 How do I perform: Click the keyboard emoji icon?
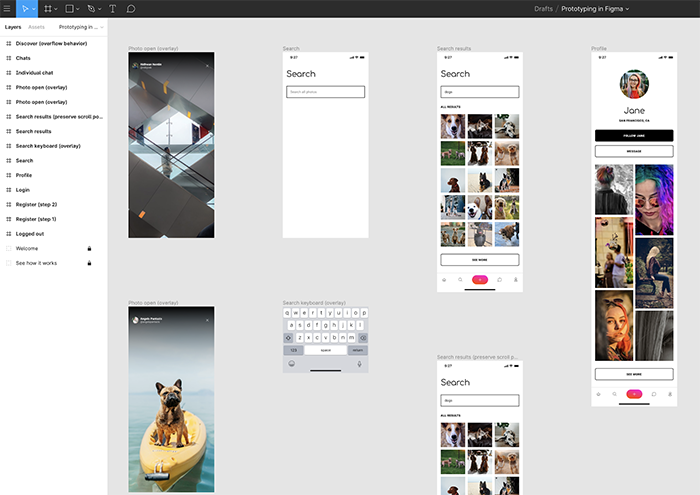tap(292, 364)
